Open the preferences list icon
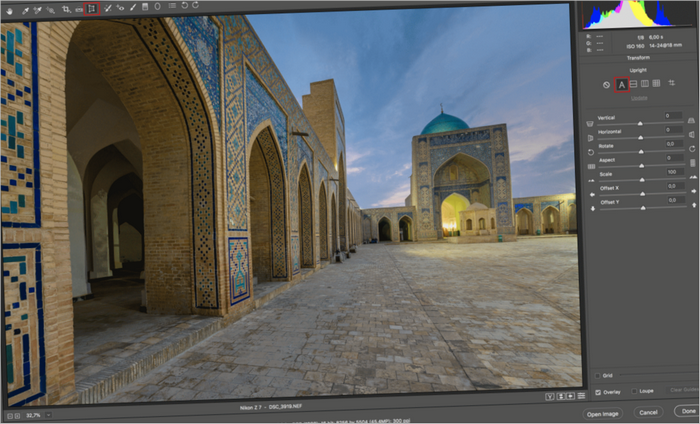 point(172,6)
